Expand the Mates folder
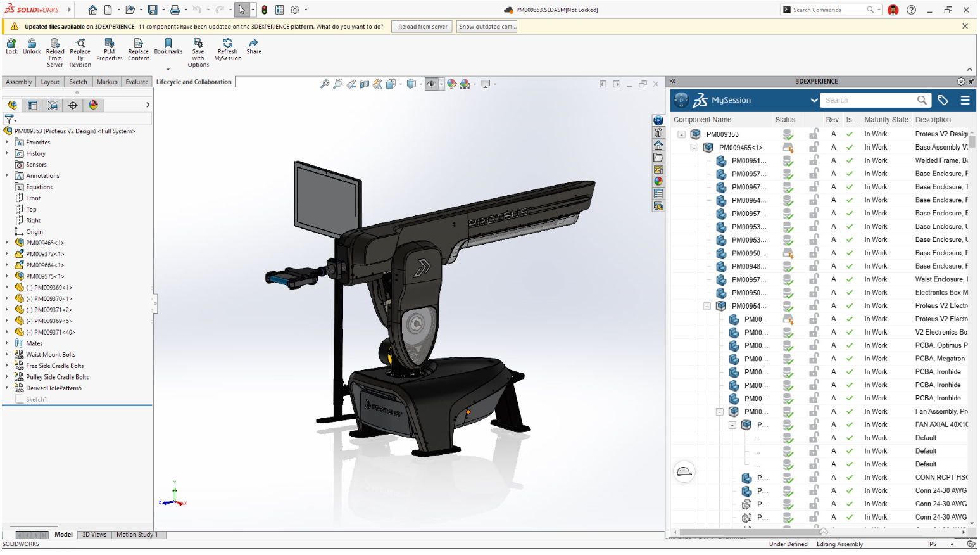Screen dimensions: 980x555 pyautogui.click(x=7, y=343)
